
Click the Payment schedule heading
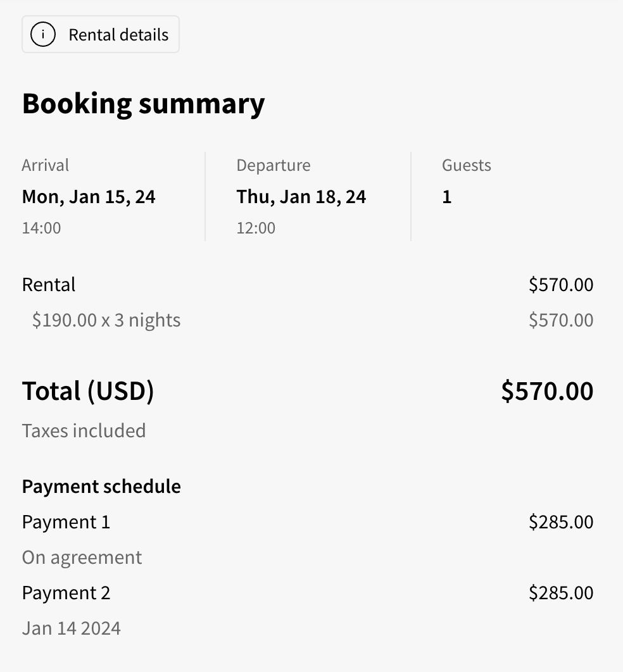(101, 487)
